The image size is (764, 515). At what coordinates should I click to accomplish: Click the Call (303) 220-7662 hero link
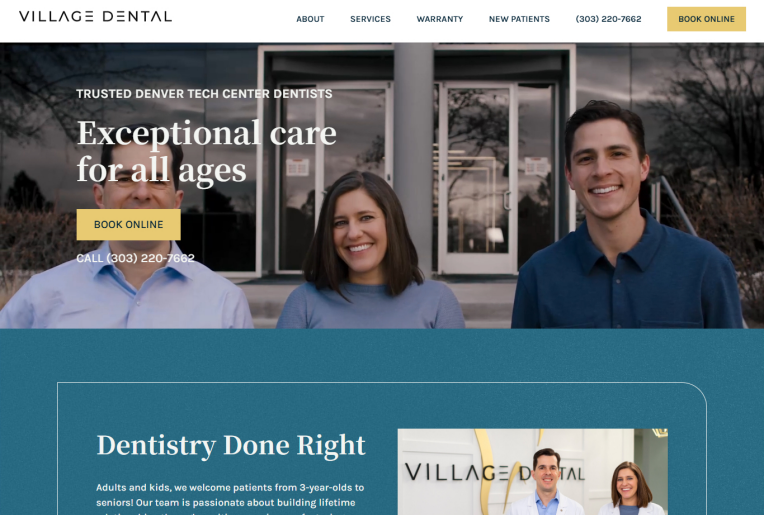[135, 258]
